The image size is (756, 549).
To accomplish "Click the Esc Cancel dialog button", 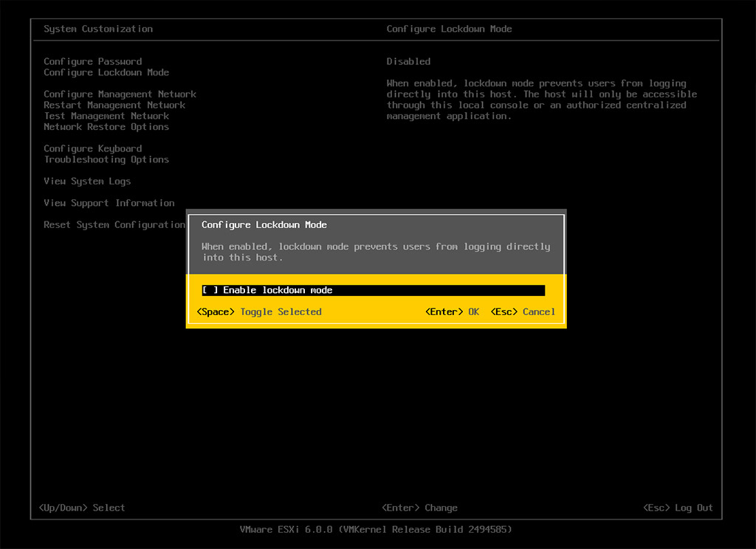I will coord(524,312).
